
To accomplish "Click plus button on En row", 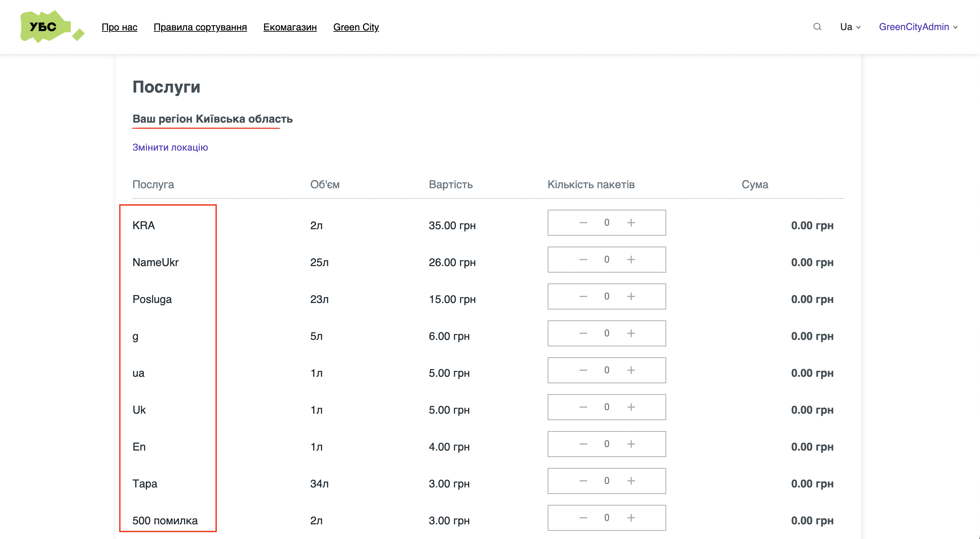I will (630, 444).
